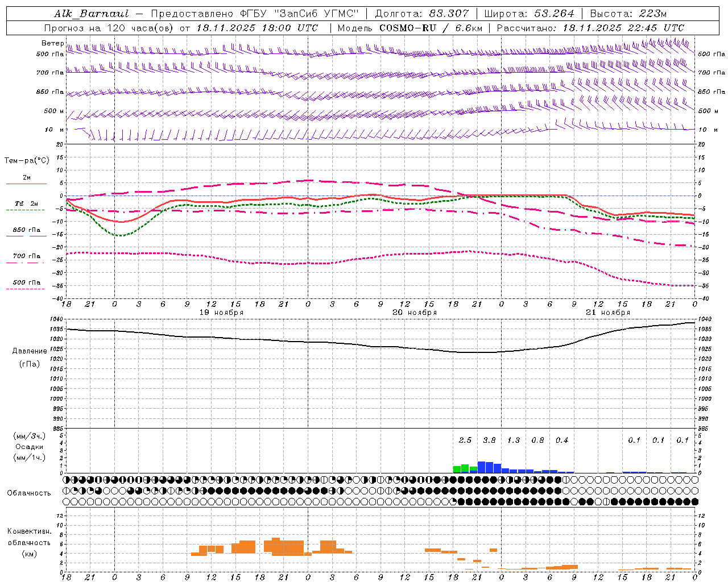This screenshot has height=582, width=728.
Task: Click the "Давление" pressure panel label
Action: (30, 351)
